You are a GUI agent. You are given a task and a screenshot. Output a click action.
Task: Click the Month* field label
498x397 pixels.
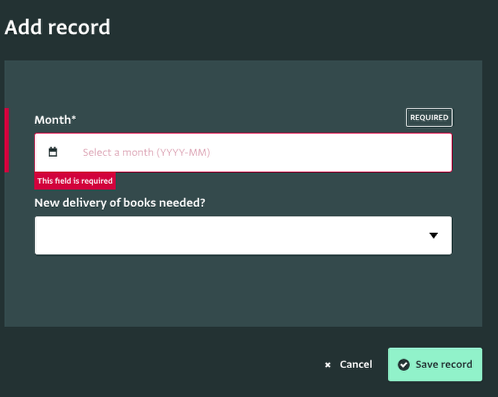pos(55,120)
